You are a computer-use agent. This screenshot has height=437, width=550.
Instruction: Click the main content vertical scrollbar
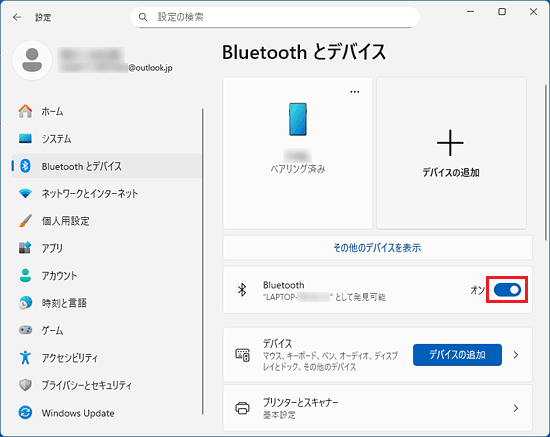(x=546, y=162)
